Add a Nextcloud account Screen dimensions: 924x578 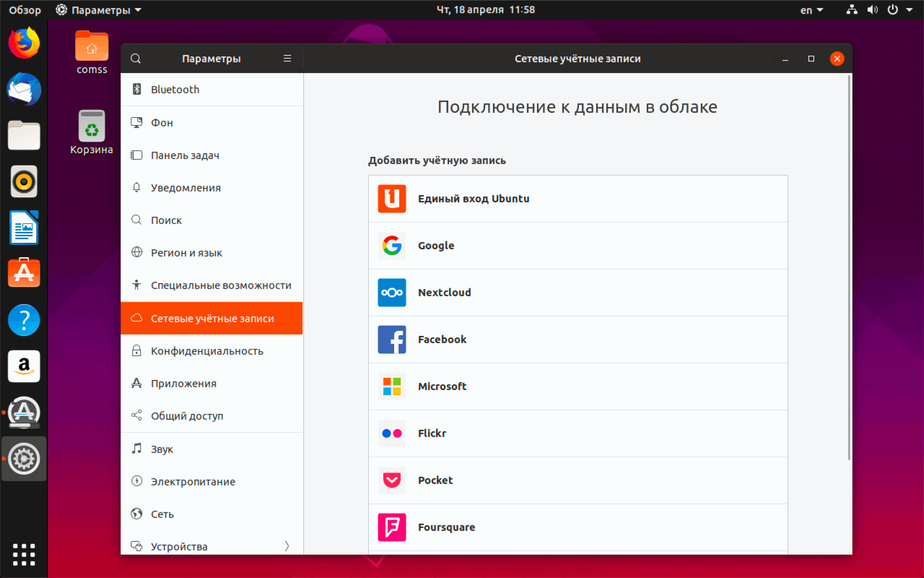pos(578,293)
